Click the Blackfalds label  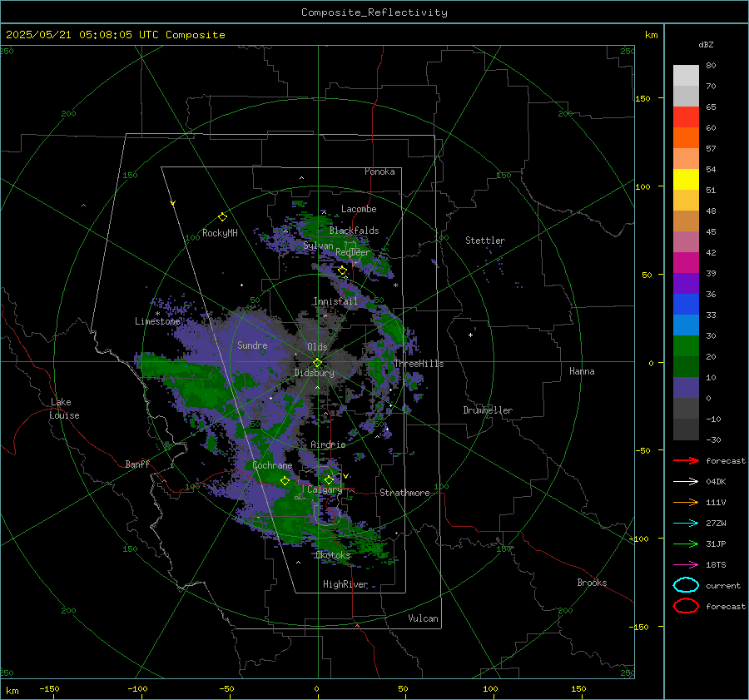tap(354, 231)
